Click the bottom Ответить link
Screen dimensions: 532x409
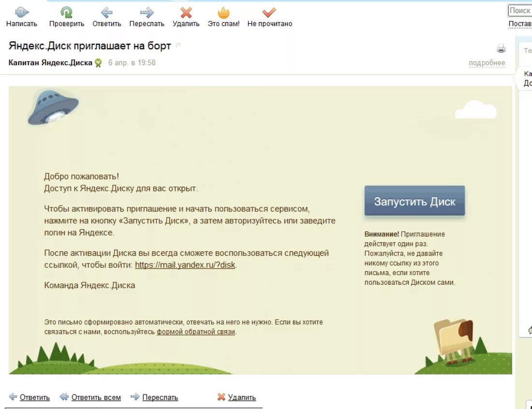tap(35, 397)
